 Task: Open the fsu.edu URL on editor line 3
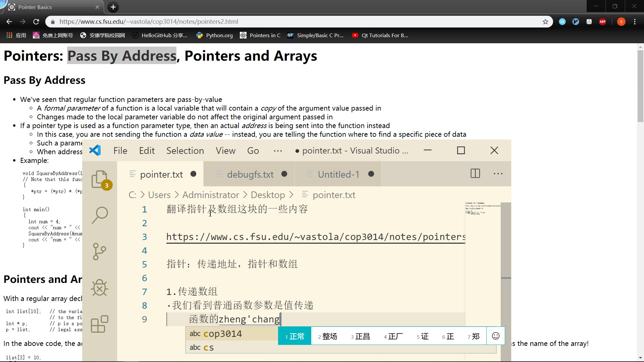point(316,237)
